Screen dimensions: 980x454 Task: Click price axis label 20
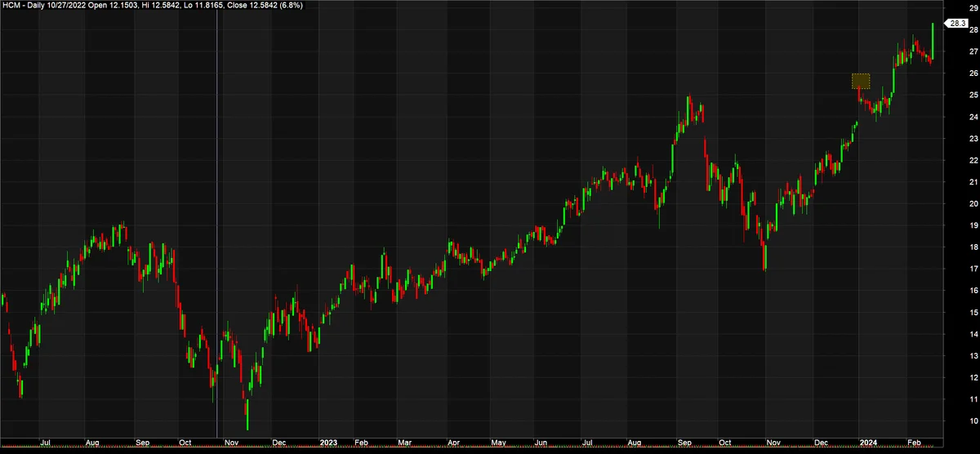pyautogui.click(x=973, y=204)
